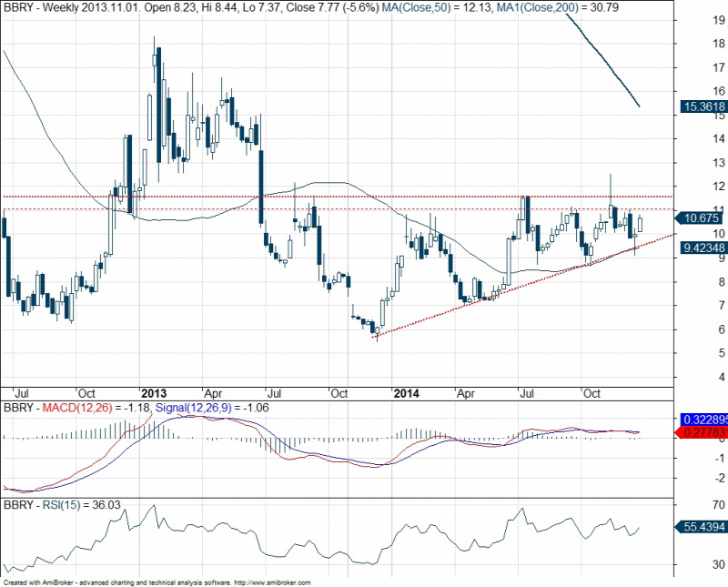
Task: Click the 4 price axis label
Action: (x=722, y=377)
